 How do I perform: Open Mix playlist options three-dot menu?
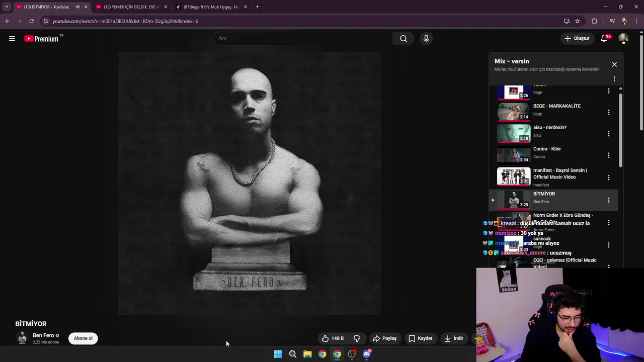point(614,79)
